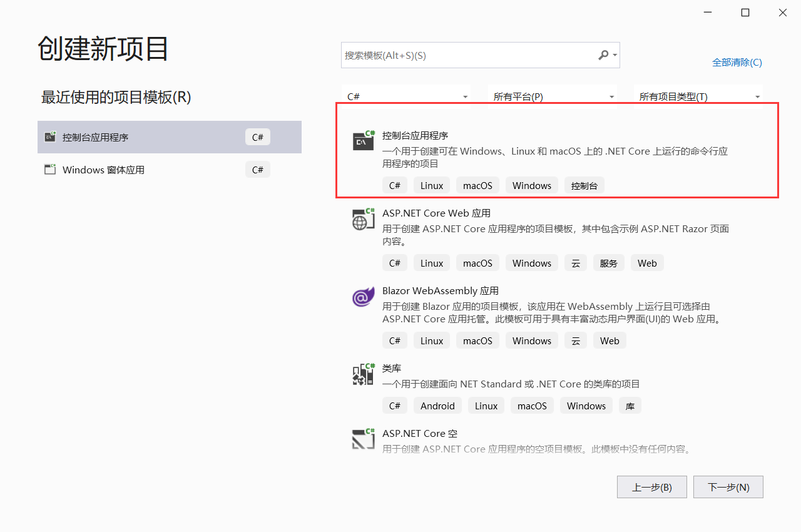Click the Windows 窗体应用 icon in recent list
This screenshot has width=801, height=532.
tap(49, 169)
